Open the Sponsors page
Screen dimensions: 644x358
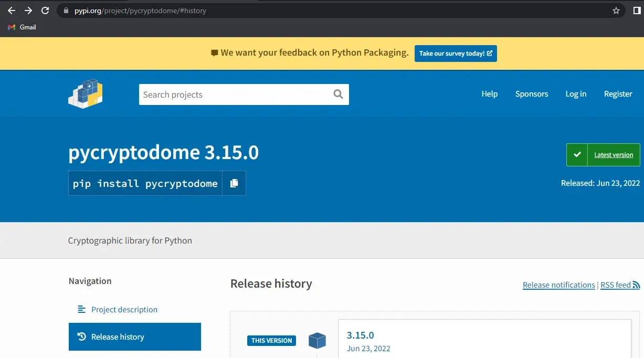tap(532, 94)
